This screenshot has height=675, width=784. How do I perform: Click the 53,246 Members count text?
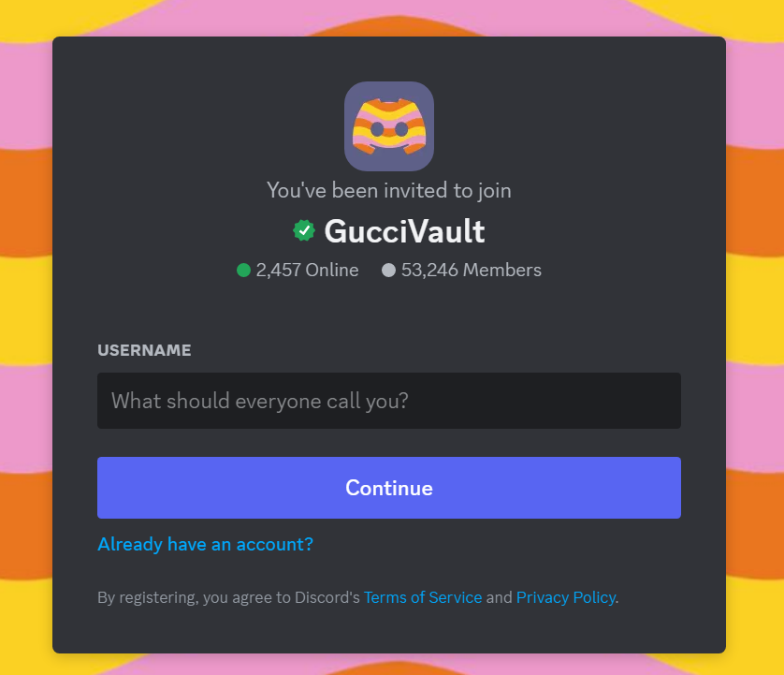(472, 271)
